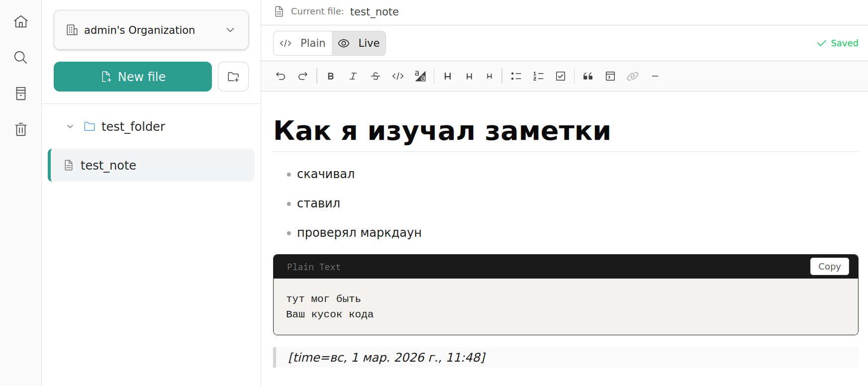Collapse the test_folder tree item
Screen dimensions: 868x386
tap(70, 127)
